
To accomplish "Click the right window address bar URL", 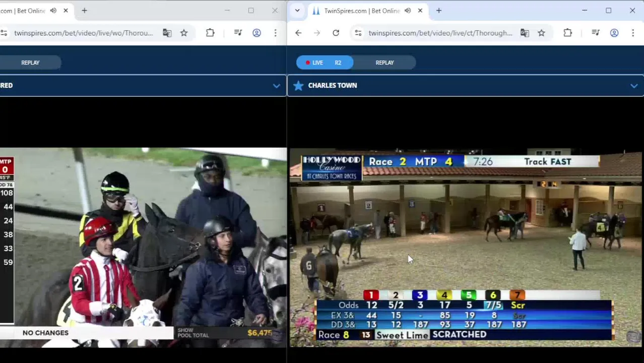I will coord(440,33).
